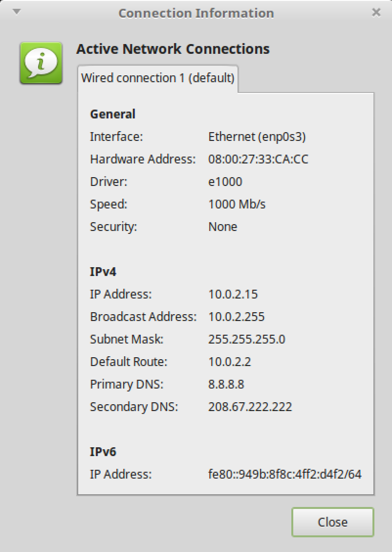Screen dimensions: 392x552
Task: Click the Connection Information title text
Action: [x=196, y=13]
